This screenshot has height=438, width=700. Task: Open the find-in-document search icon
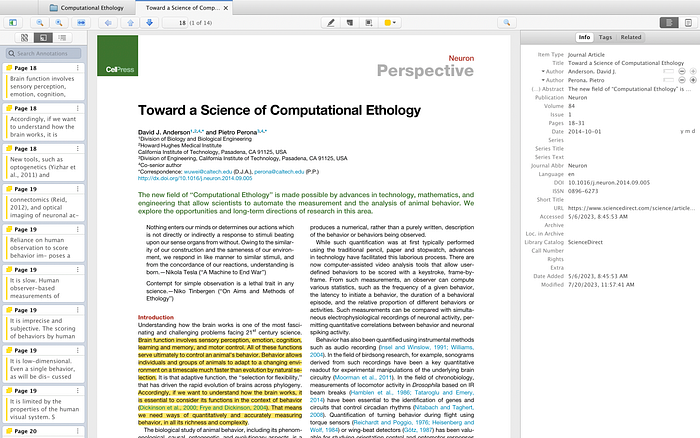pos(504,21)
